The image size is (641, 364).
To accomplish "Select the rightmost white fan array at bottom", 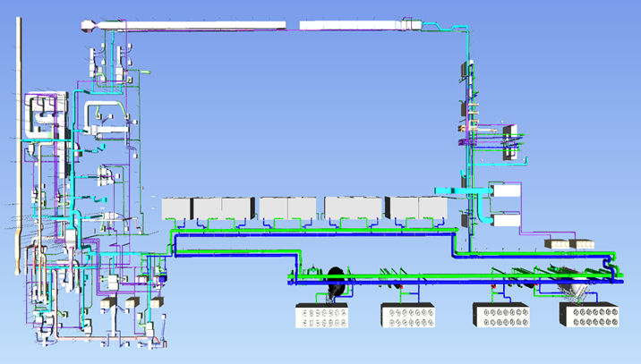I will 588,315.
